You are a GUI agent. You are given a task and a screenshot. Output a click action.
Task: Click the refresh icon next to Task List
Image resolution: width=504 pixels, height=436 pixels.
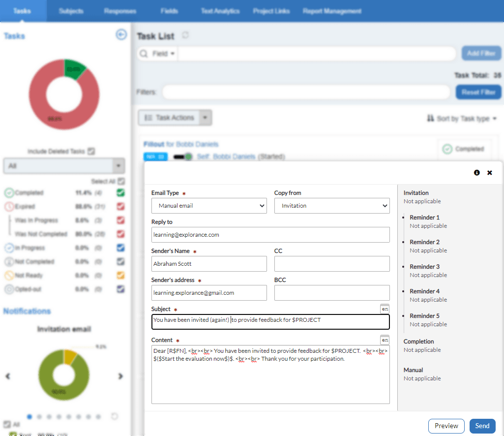point(185,35)
